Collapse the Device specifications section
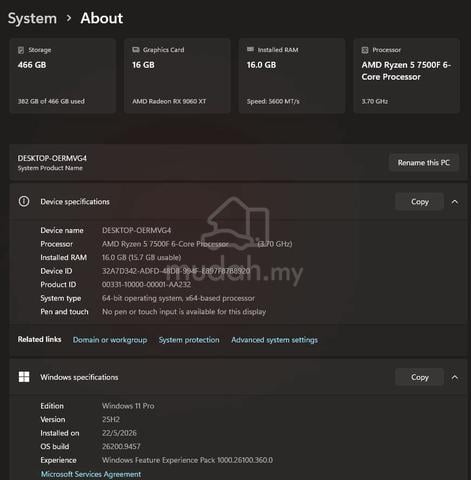 coord(455,202)
